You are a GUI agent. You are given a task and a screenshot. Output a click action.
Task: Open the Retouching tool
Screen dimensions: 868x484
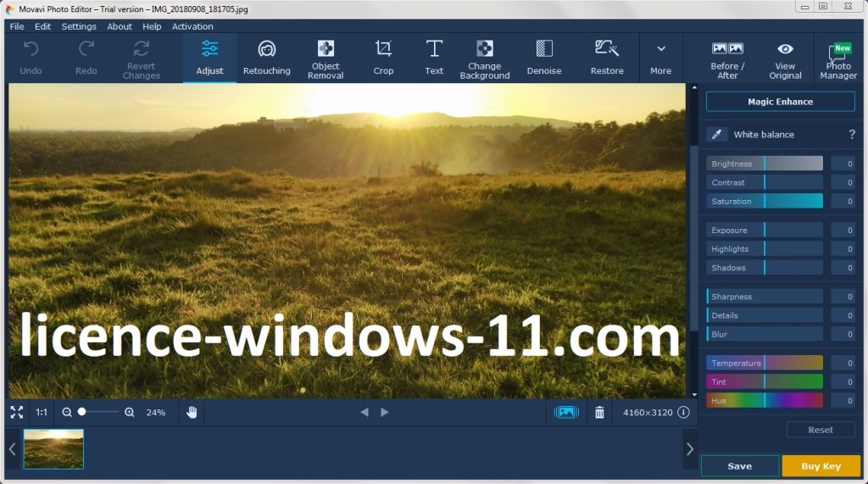click(266, 58)
